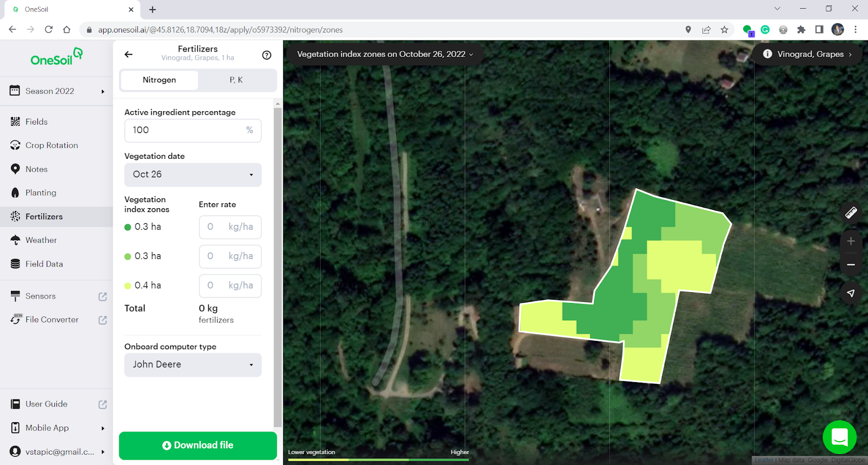Open Vegetation date Oct 26 dropdown
Image resolution: width=868 pixels, height=465 pixels.
tap(193, 175)
